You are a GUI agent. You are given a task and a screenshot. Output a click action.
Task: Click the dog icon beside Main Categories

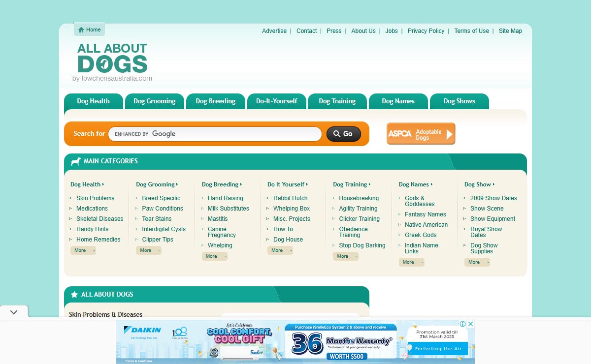[76, 161]
